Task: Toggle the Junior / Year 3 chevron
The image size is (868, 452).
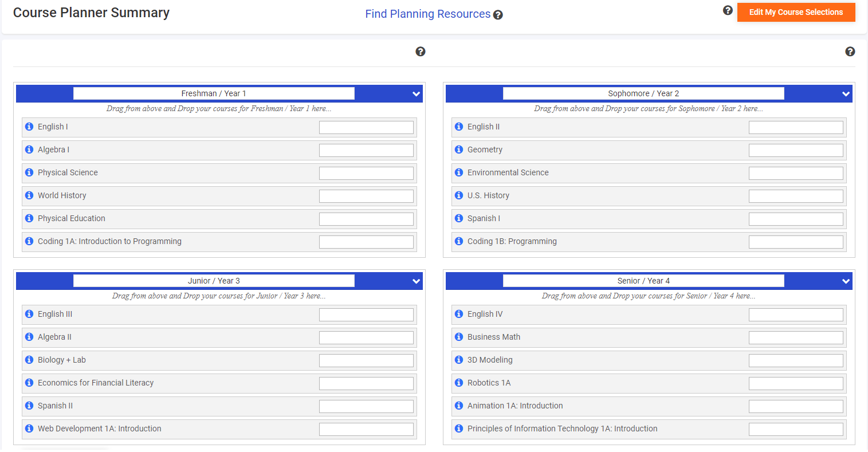Action: [417, 281]
